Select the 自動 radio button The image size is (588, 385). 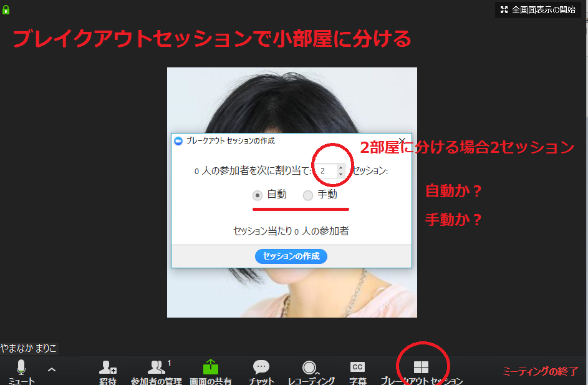pyautogui.click(x=258, y=195)
